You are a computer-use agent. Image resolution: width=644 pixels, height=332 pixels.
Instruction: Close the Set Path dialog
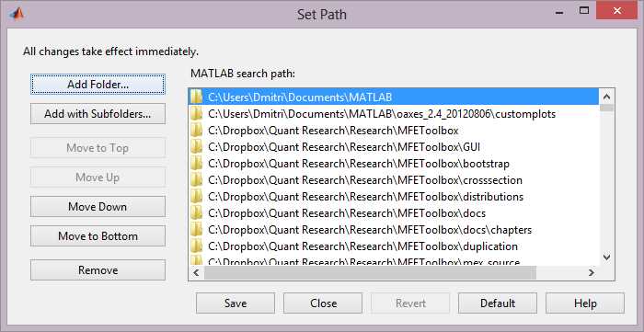[323, 303]
